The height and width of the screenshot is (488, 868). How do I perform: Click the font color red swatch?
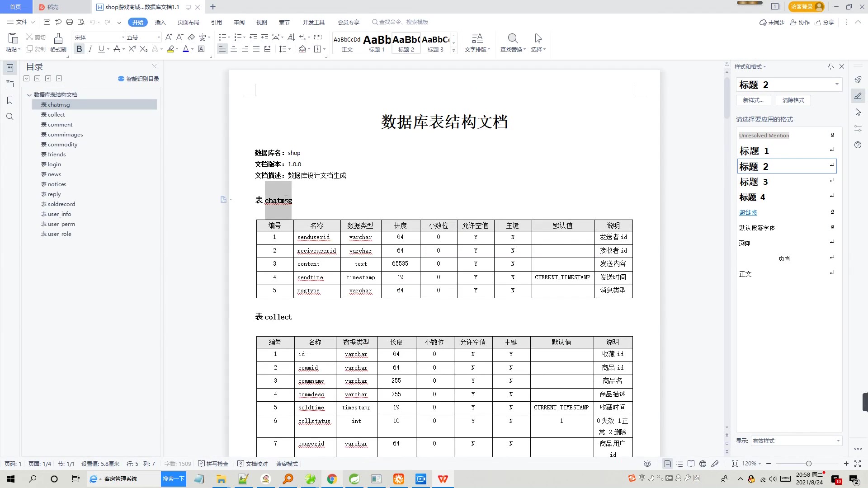tap(185, 49)
